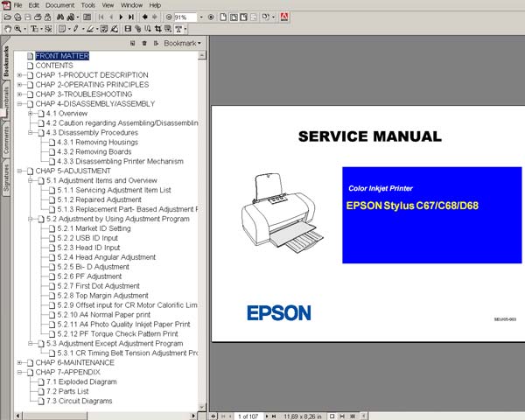Click the Fit in Window icon
Viewport: 525px width, 420px height.
(234, 17)
